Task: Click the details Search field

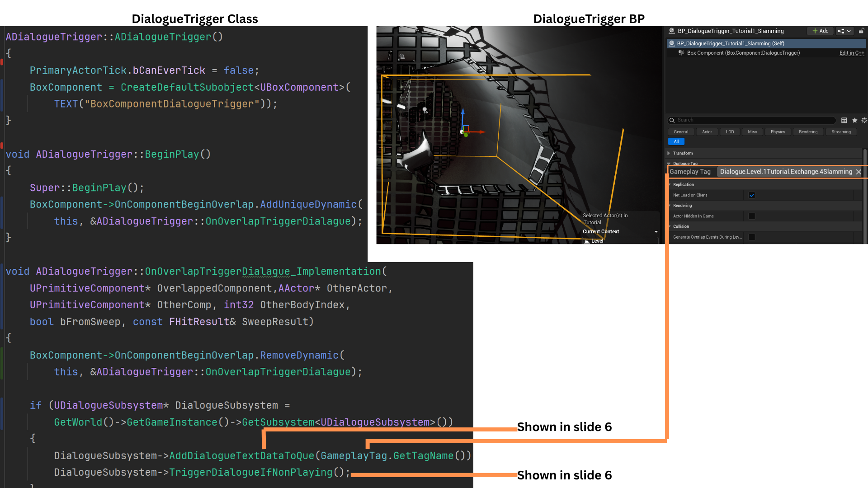Action: 753,120
